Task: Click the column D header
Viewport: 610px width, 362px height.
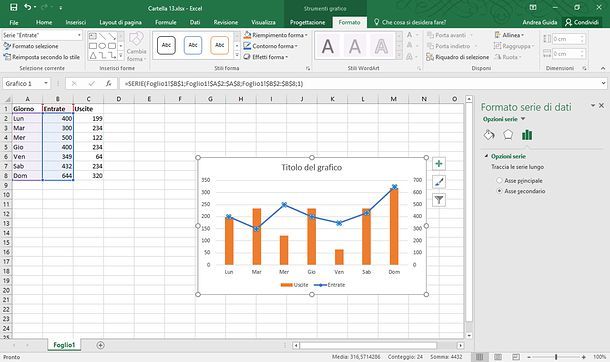Action: [119, 99]
